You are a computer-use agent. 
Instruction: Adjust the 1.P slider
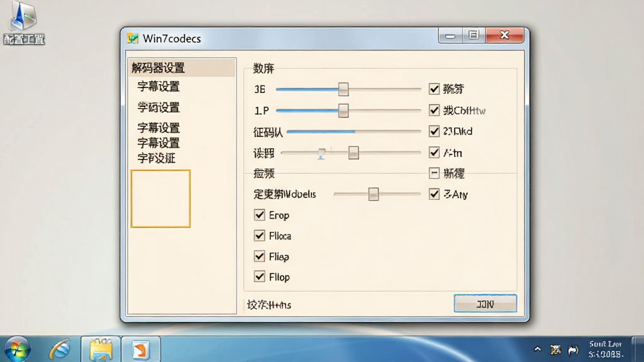(x=343, y=111)
